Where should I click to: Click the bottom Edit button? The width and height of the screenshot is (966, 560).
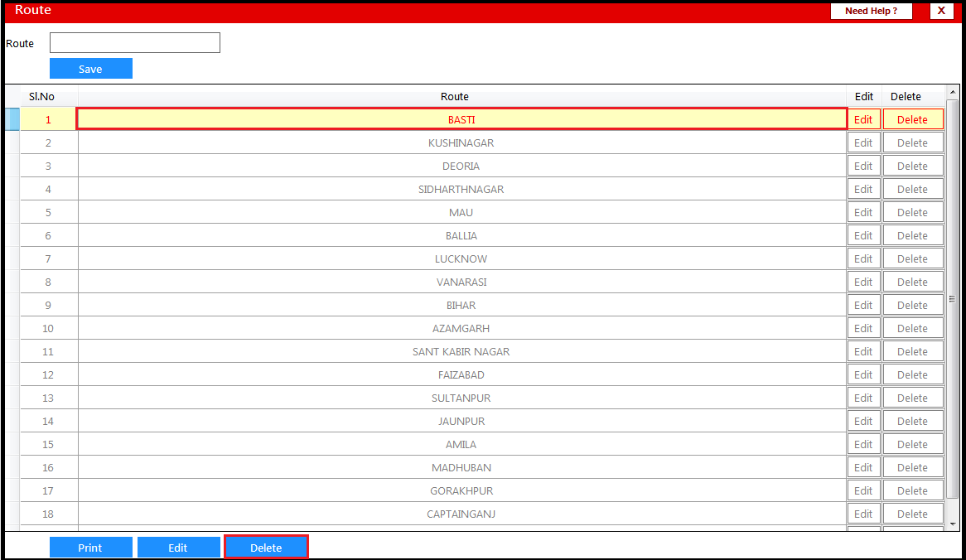click(x=178, y=547)
